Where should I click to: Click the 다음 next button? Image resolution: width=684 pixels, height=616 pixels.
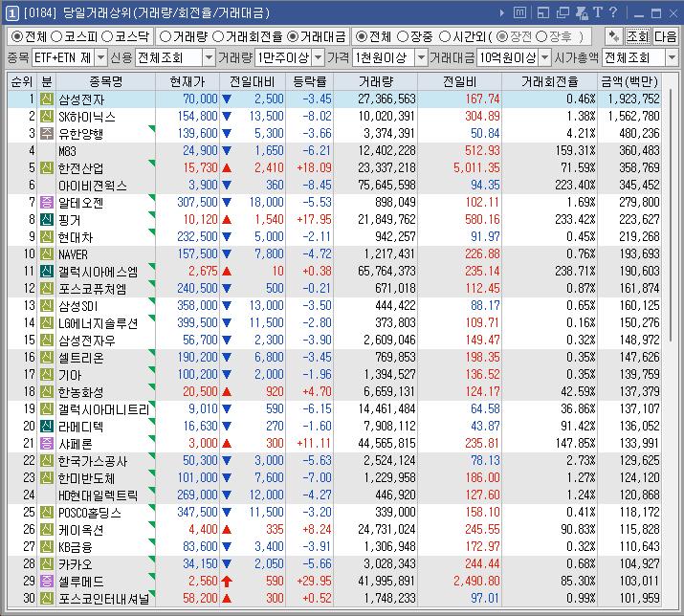(665, 36)
